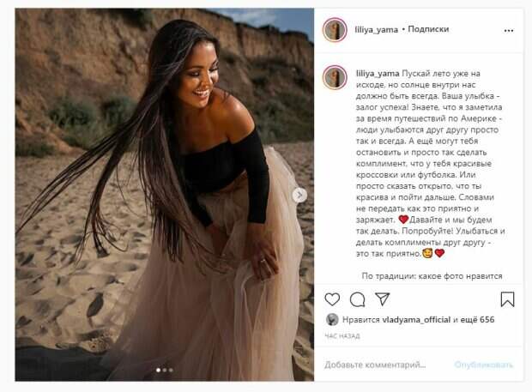The height and width of the screenshot is (392, 532).
Task: Open liliya_yama username in the caption
Action: point(378,74)
